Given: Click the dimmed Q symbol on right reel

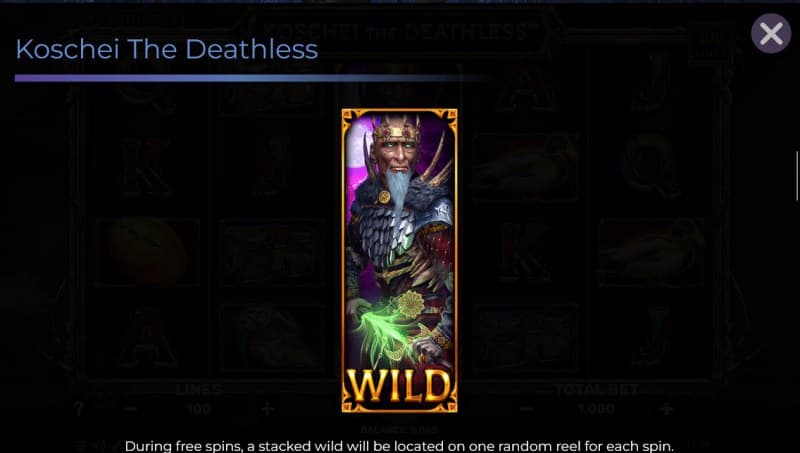Looking at the screenshot, I should pyautogui.click(x=650, y=167).
